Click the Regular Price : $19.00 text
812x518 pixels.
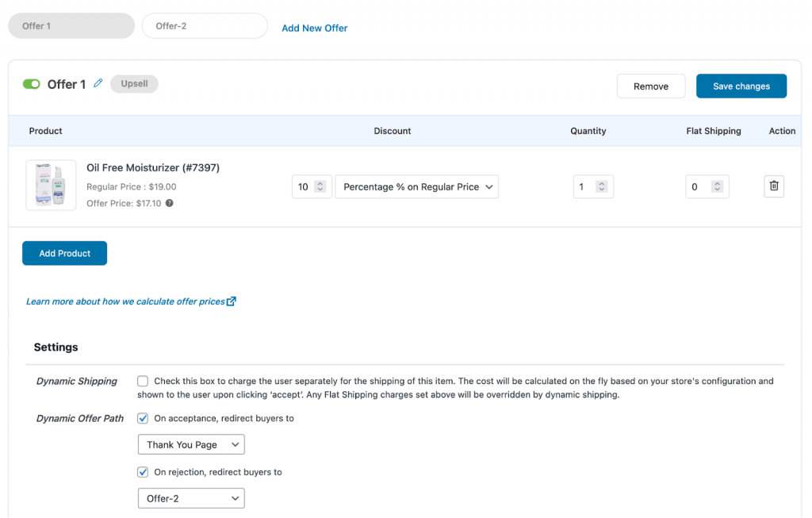pyautogui.click(x=131, y=186)
